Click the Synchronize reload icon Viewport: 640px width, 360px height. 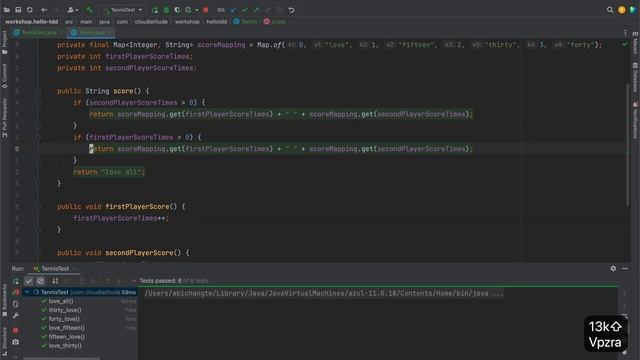[x=29, y=10]
